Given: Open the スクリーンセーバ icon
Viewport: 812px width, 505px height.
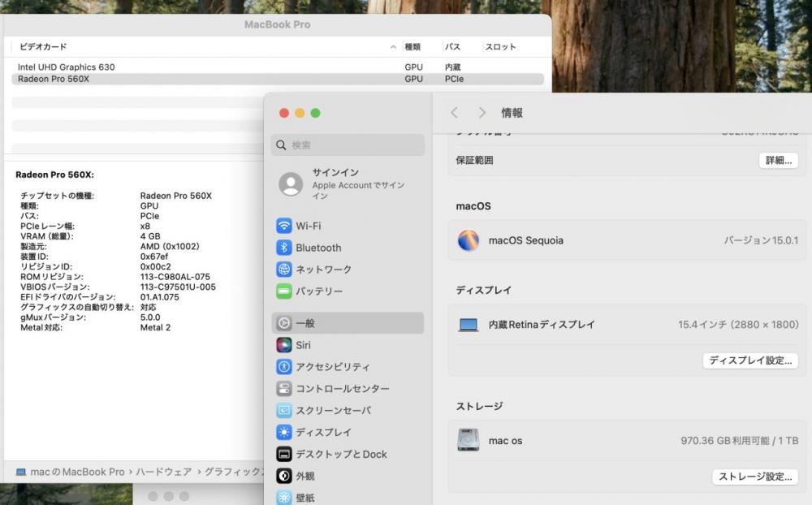Looking at the screenshot, I should tap(283, 410).
